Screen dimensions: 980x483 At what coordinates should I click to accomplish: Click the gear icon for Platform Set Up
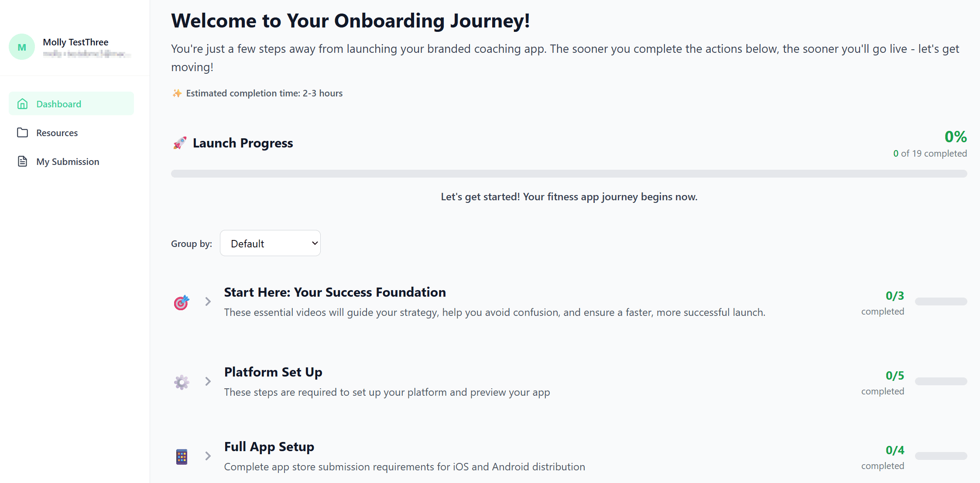tap(182, 382)
